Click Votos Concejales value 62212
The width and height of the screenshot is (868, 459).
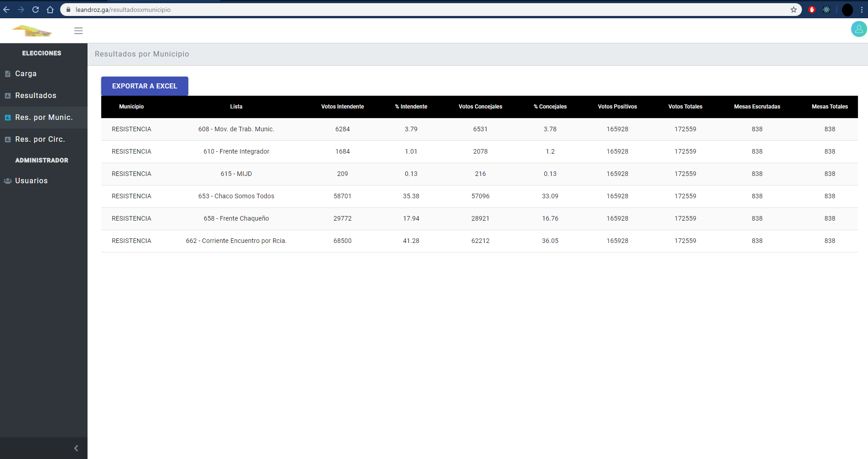click(480, 241)
